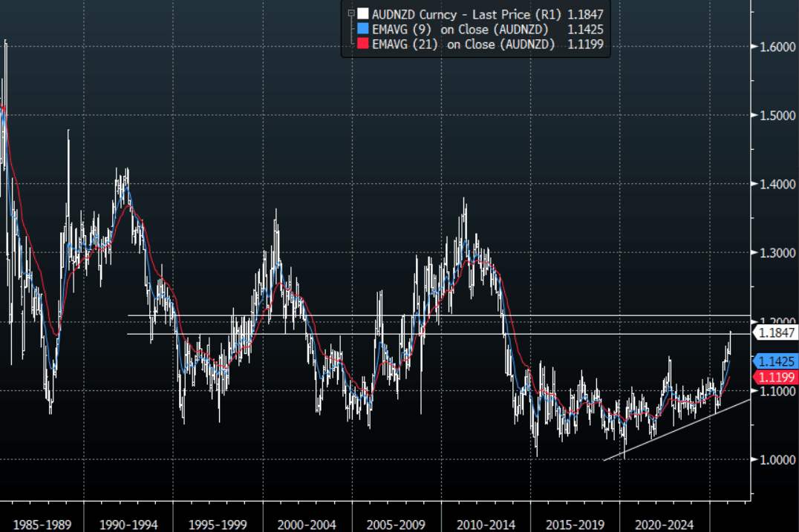Click the 1995-1999 x-axis label

218,525
